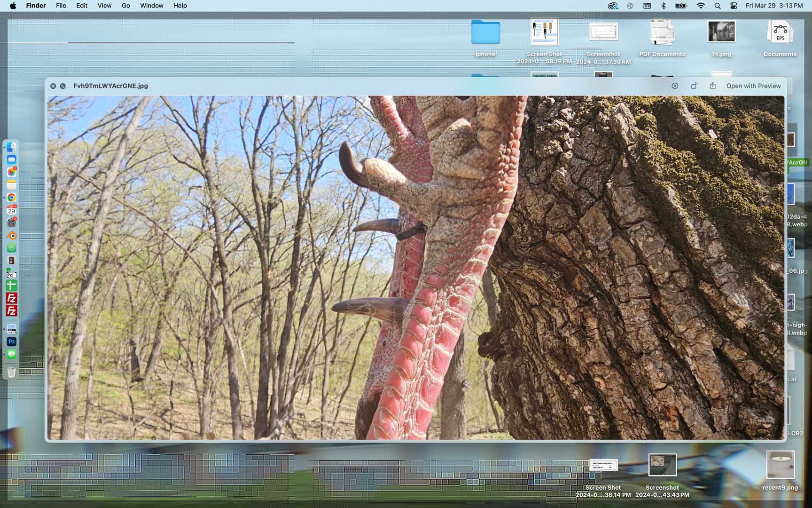Open the Go menu
The image size is (812, 508).
pyautogui.click(x=125, y=6)
